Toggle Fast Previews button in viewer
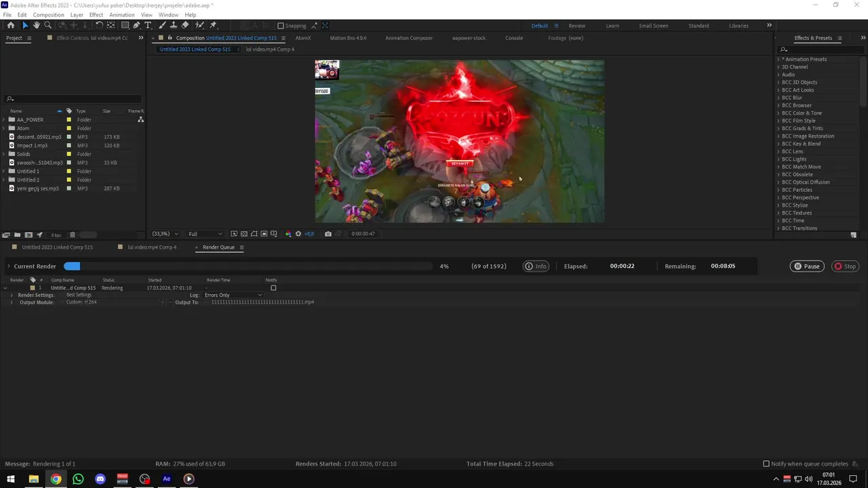Viewport: 868px width, 488px height. pos(234,234)
